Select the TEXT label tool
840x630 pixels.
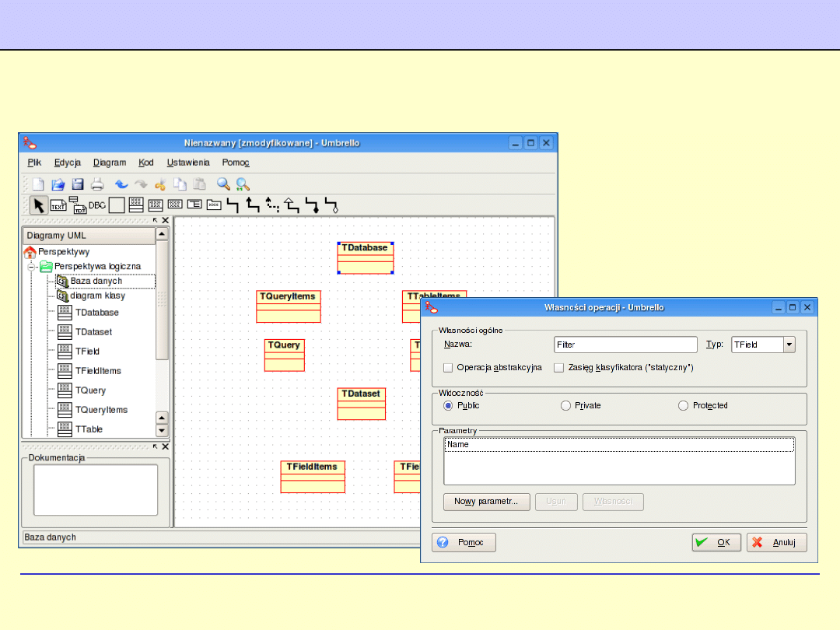pyautogui.click(x=58, y=205)
